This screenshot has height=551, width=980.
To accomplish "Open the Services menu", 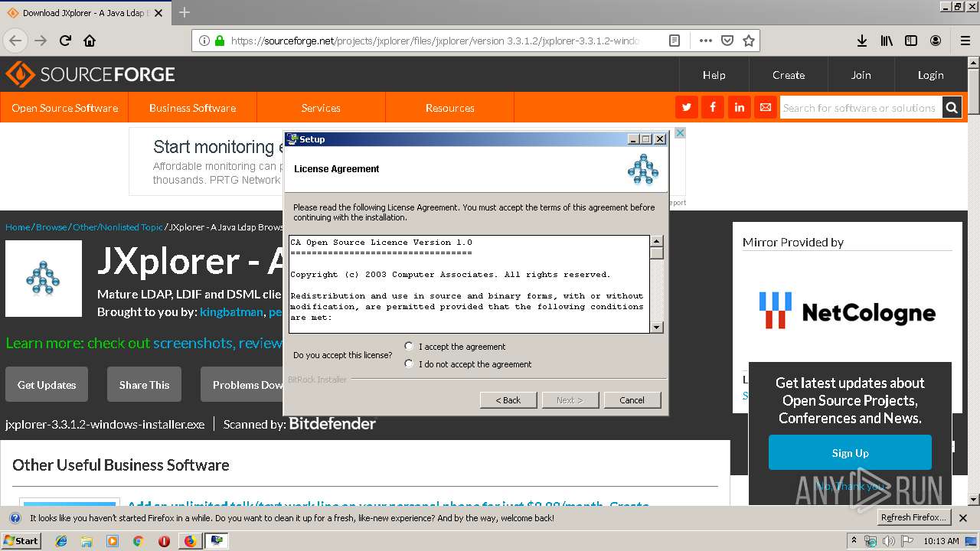I will click(321, 108).
